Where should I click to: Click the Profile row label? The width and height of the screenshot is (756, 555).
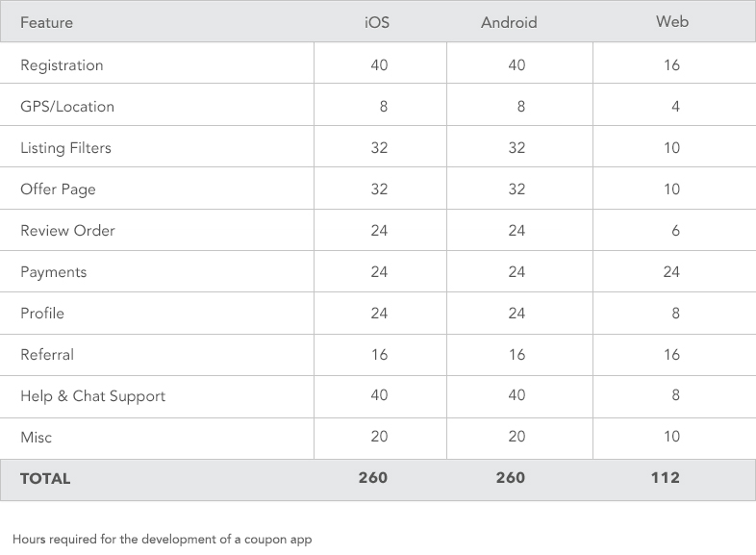click(42, 314)
